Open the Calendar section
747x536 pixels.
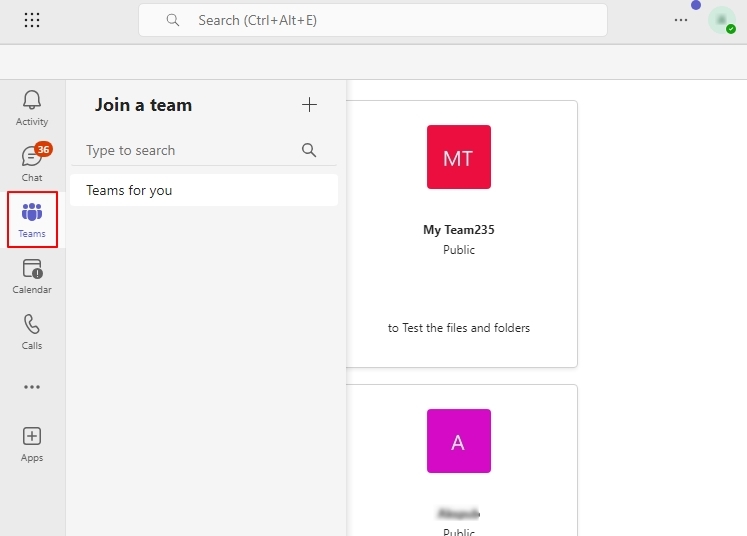[x=32, y=276]
